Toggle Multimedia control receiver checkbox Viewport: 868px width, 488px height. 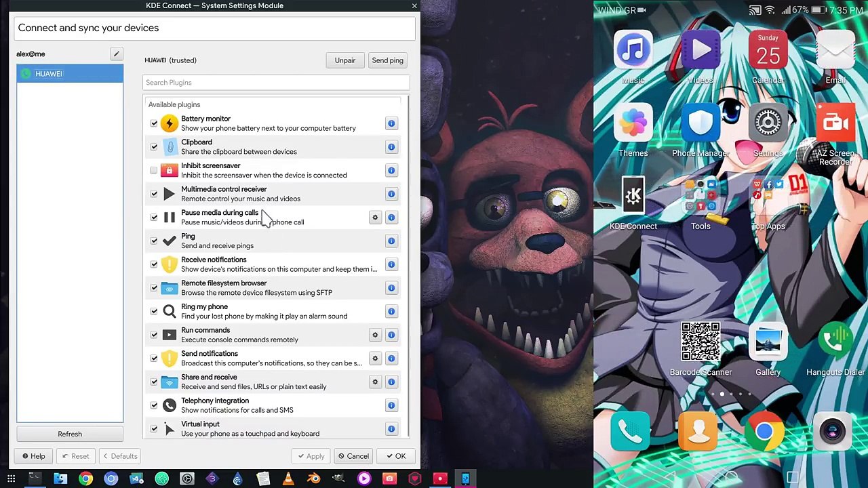point(154,194)
